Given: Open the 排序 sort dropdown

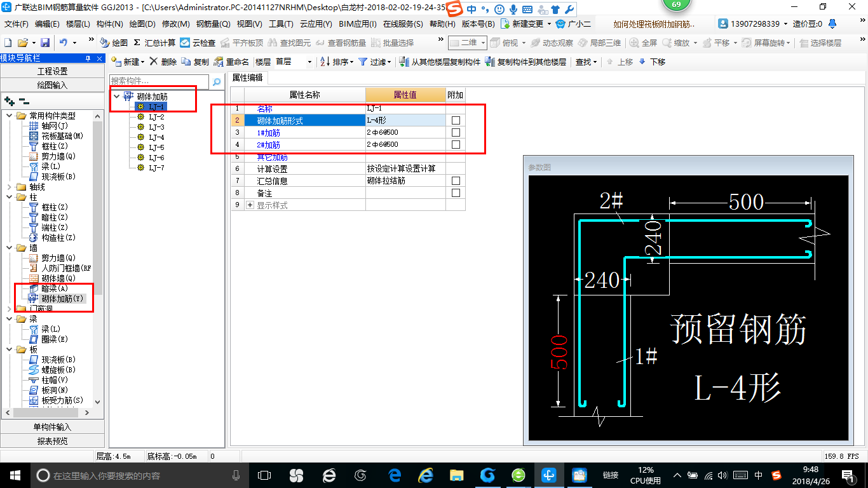Looking at the screenshot, I should click(337, 62).
